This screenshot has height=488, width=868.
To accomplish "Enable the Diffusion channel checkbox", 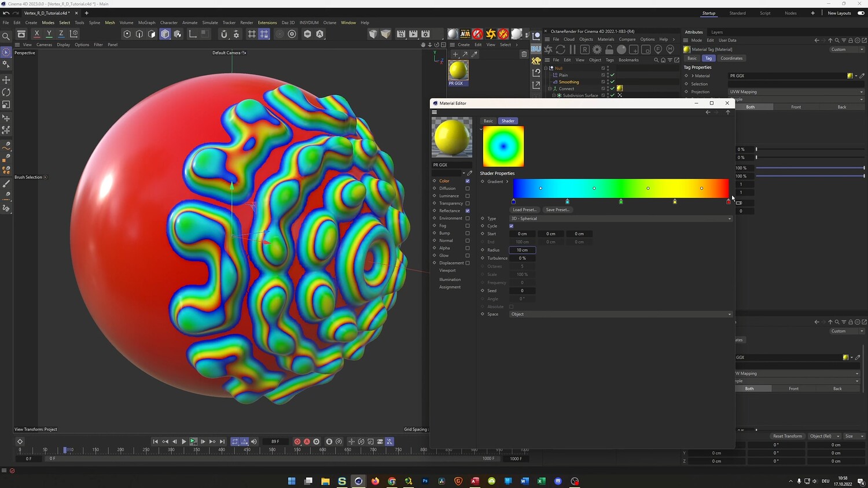I will [x=468, y=188].
